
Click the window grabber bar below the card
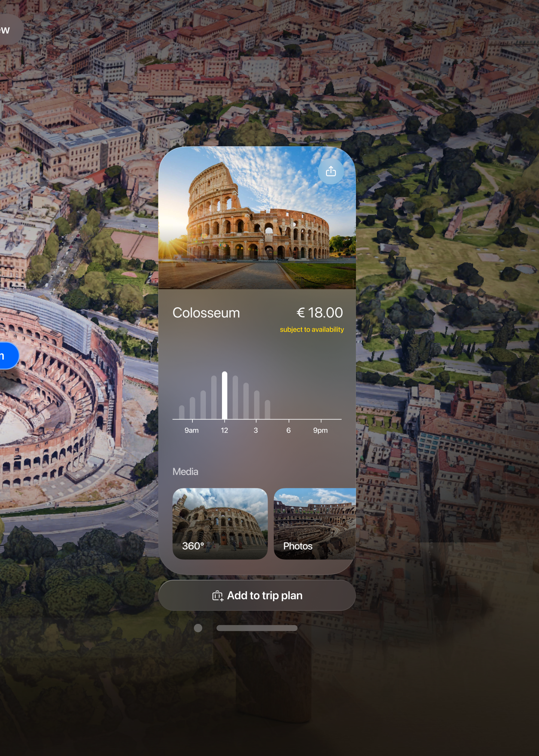pyautogui.click(x=257, y=628)
